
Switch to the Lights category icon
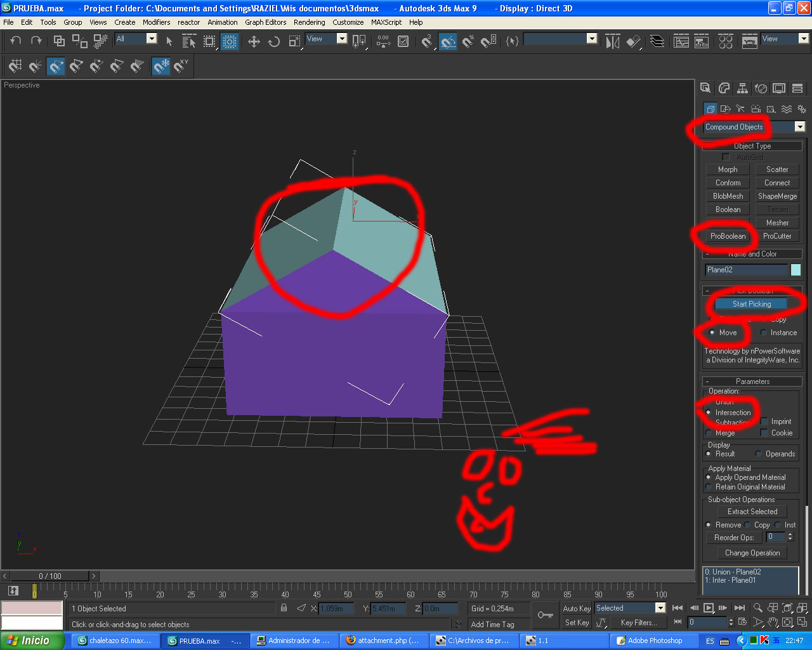pyautogui.click(x=740, y=109)
